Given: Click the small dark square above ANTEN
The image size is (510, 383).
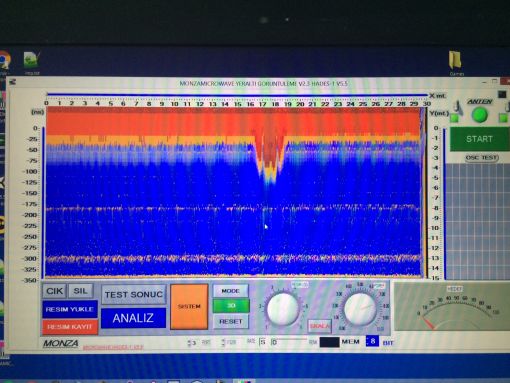Looking at the screenshot, I should coord(502,94).
